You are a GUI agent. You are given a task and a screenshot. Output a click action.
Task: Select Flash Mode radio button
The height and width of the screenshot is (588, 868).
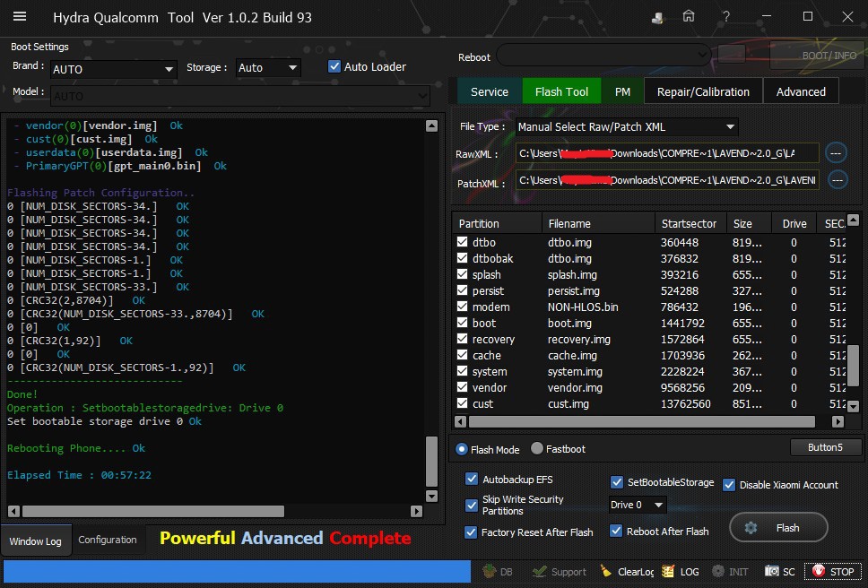[x=462, y=449]
